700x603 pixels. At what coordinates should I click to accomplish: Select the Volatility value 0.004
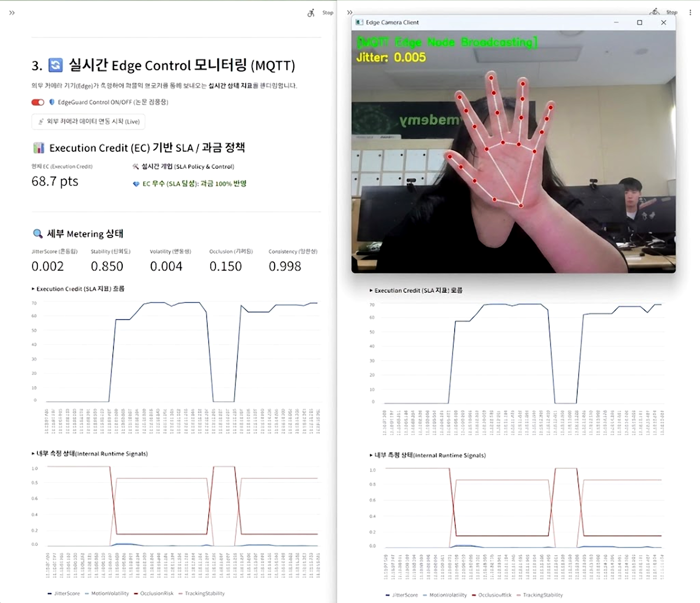point(166,266)
